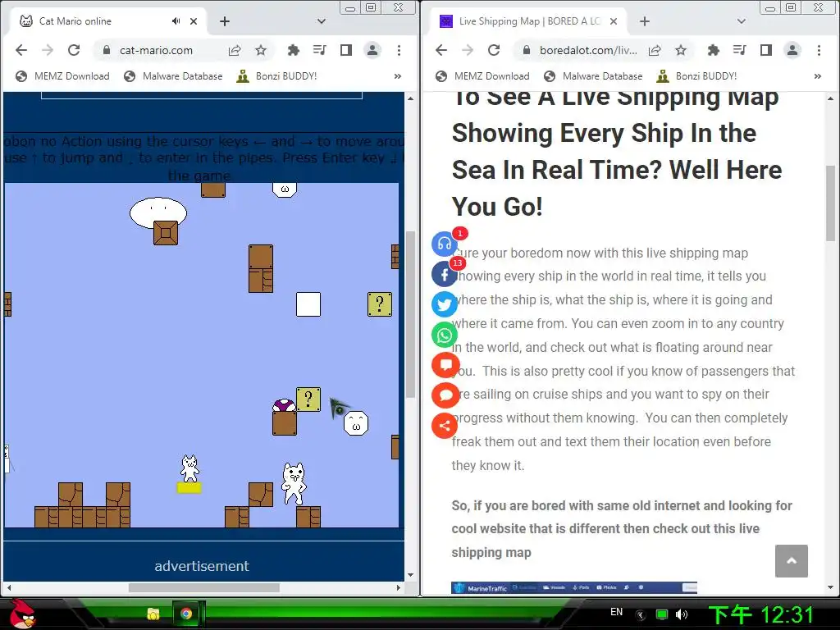Expand tab search in Cat Mario window

[322, 21]
